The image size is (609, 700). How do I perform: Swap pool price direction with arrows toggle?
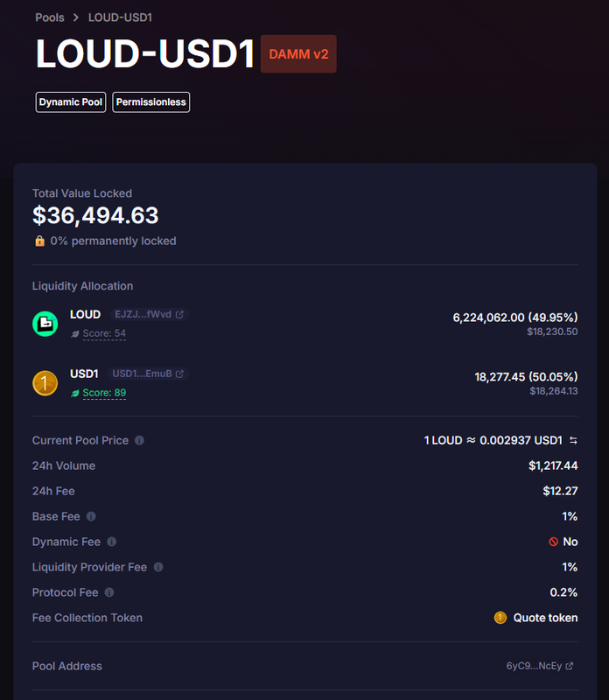573,441
